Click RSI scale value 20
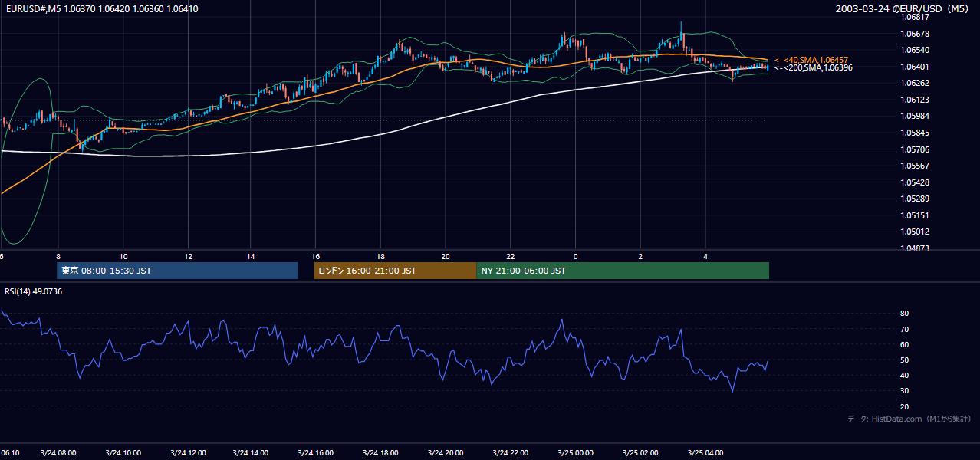 [905, 406]
